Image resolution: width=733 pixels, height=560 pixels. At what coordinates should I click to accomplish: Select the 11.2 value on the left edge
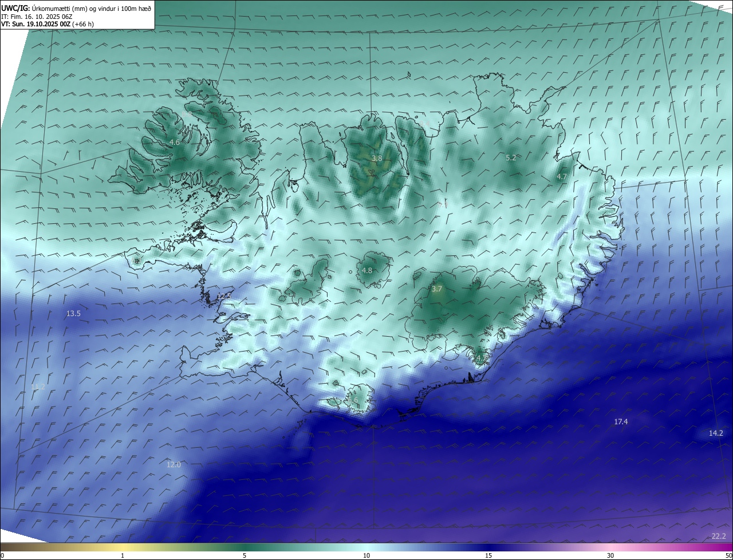tap(38, 387)
